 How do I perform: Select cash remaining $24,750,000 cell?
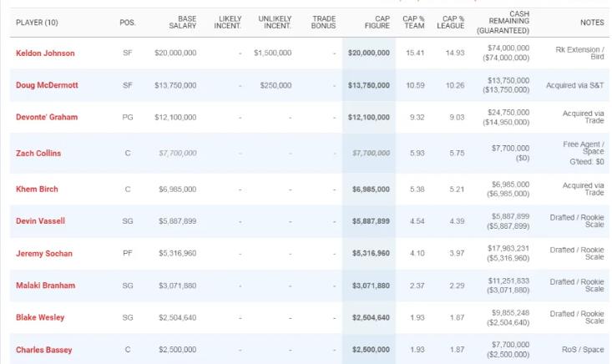508,113
